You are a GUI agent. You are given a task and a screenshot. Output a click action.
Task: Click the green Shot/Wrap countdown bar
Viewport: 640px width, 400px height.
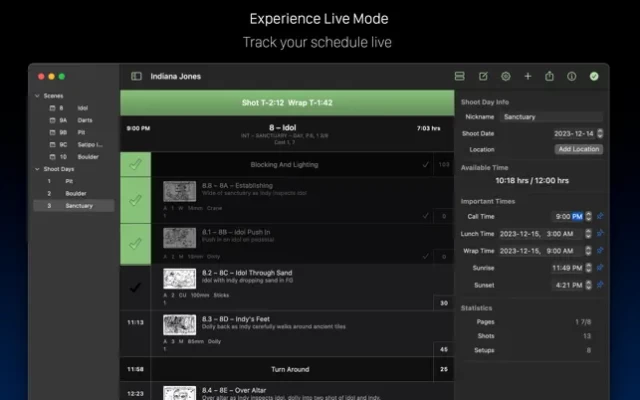point(286,102)
